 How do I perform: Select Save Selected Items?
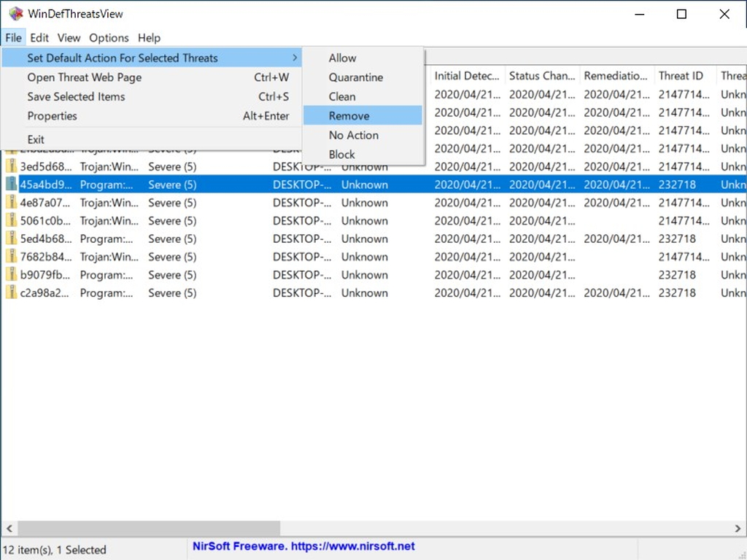pos(76,96)
